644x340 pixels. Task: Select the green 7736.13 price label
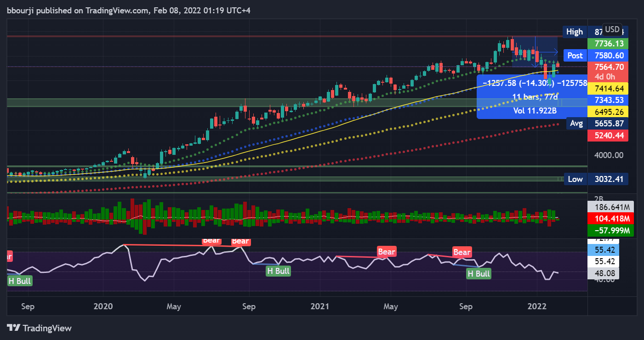609,44
